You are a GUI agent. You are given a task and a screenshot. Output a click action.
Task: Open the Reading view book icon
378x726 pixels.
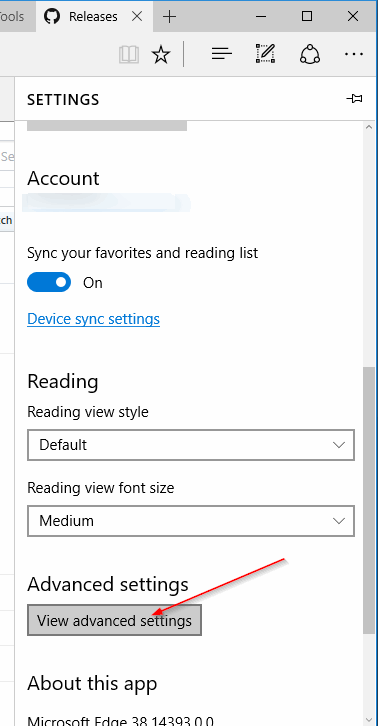[x=129, y=55]
